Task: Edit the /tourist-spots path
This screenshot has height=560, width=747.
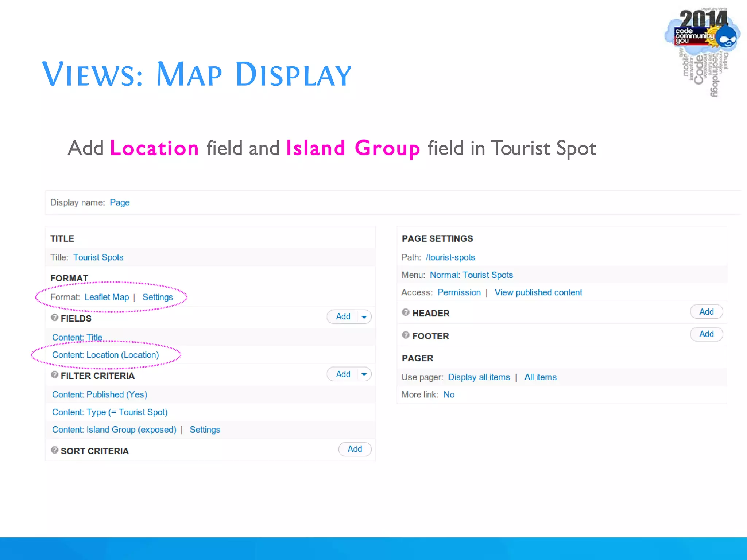Action: (x=450, y=257)
